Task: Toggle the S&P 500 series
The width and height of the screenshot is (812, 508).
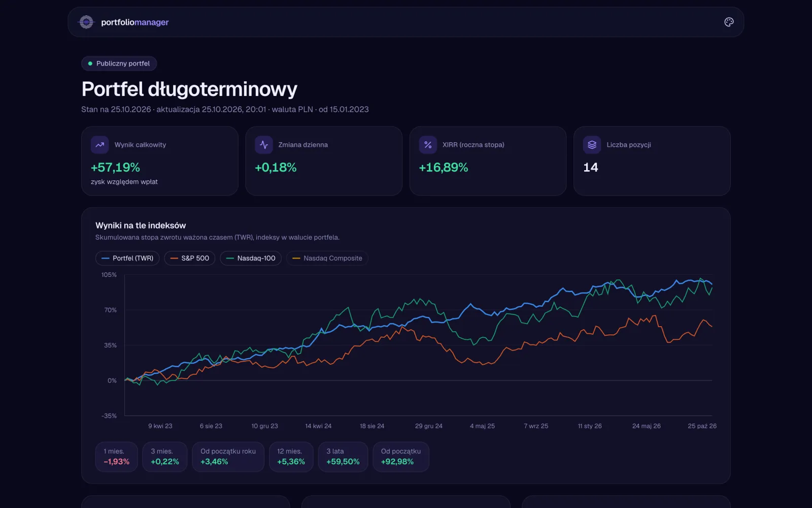Action: [190, 258]
